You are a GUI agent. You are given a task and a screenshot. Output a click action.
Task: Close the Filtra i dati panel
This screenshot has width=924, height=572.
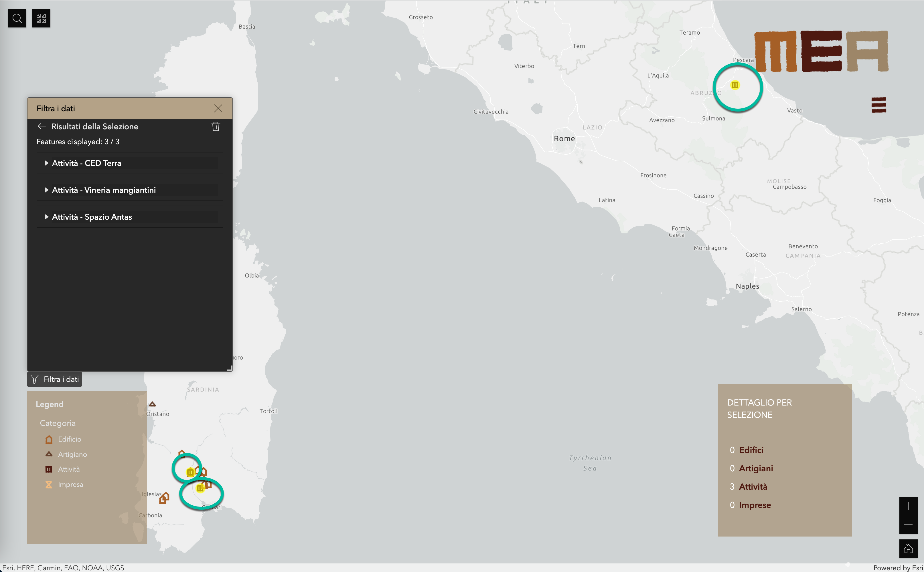click(x=218, y=109)
